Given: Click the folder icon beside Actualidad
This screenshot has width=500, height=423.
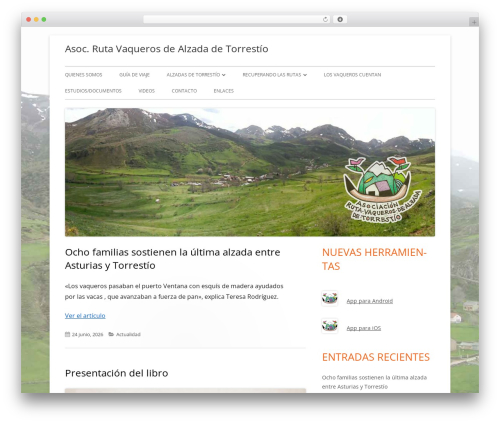Looking at the screenshot, I should click(111, 334).
